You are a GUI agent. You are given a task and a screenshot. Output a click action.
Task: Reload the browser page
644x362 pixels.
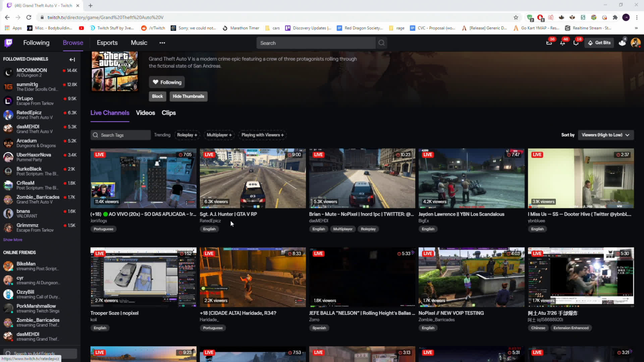29,17
